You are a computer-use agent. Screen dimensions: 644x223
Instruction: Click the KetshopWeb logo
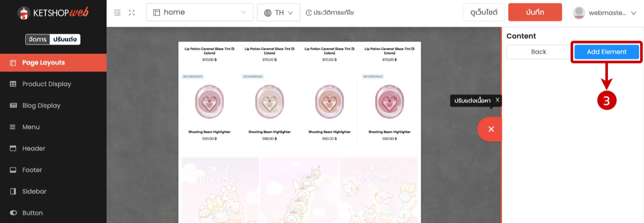(x=53, y=13)
